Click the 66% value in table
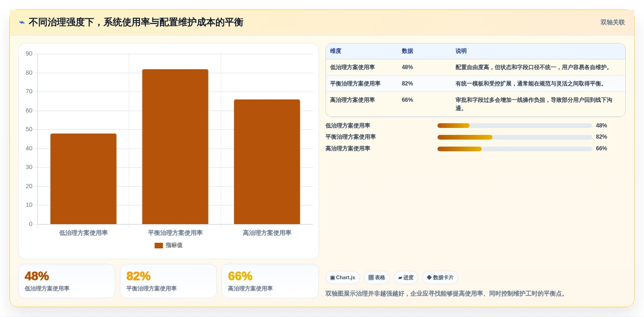The width and height of the screenshot is (644, 317). click(407, 100)
